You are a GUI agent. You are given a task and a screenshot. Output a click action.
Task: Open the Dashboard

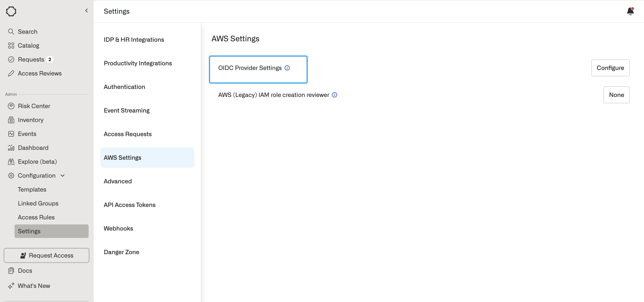[33, 148]
